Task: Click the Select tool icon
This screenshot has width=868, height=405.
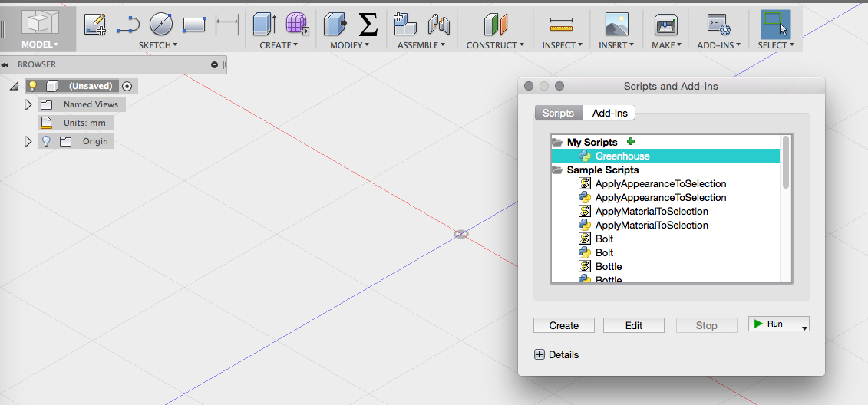Action: (776, 25)
